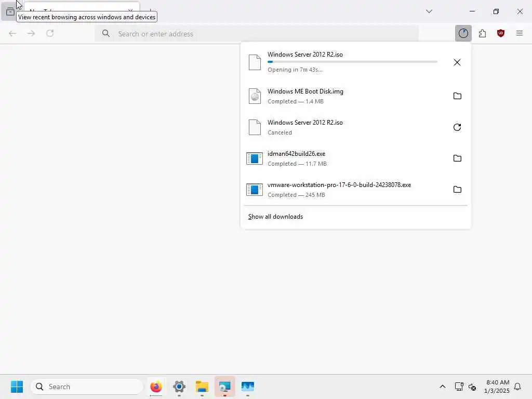Viewport: 532px width, 399px height.
Task: Show vmware-workstation-pro exe in its folder
Action: pyautogui.click(x=457, y=190)
